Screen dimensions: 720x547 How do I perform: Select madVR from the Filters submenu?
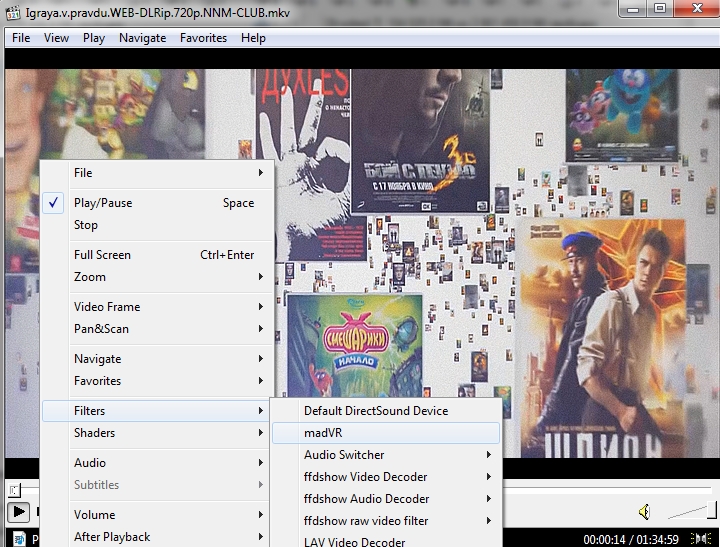[x=323, y=433]
